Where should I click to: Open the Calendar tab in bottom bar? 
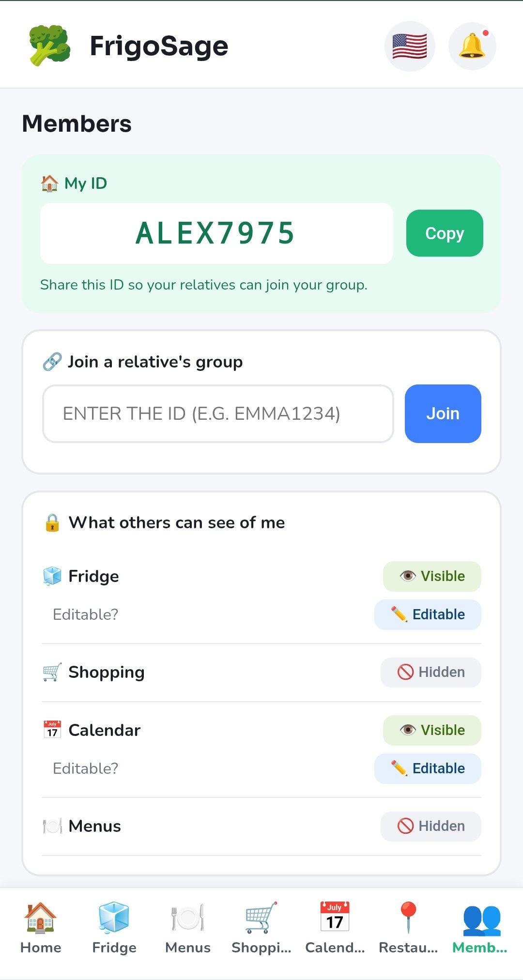[335, 928]
